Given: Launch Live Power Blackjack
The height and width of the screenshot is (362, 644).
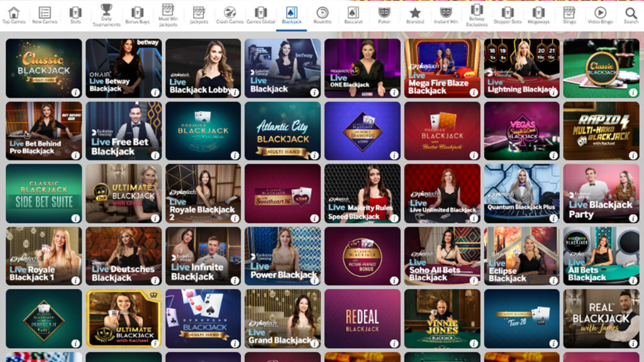Looking at the screenshot, I should (282, 256).
